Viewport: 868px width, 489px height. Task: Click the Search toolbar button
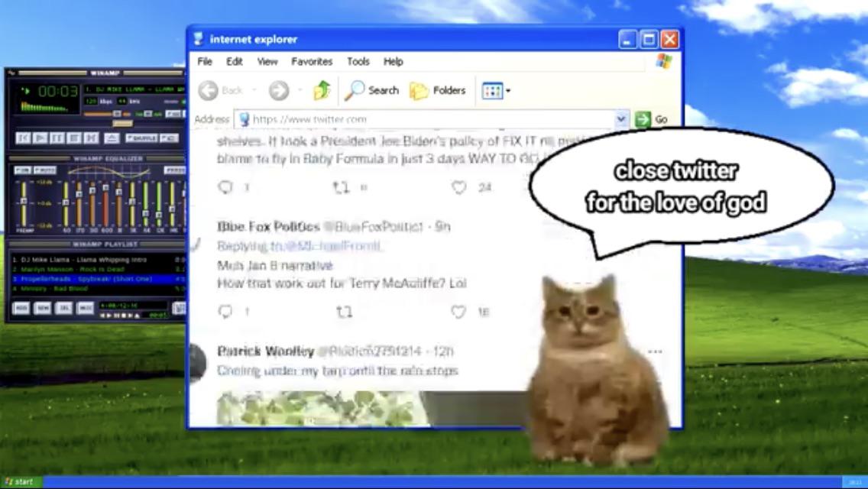(x=371, y=90)
